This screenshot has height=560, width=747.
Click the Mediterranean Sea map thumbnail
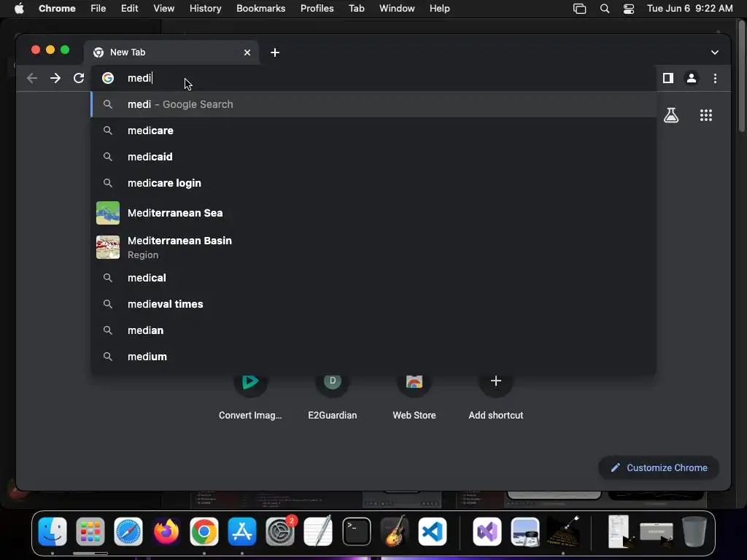108,213
